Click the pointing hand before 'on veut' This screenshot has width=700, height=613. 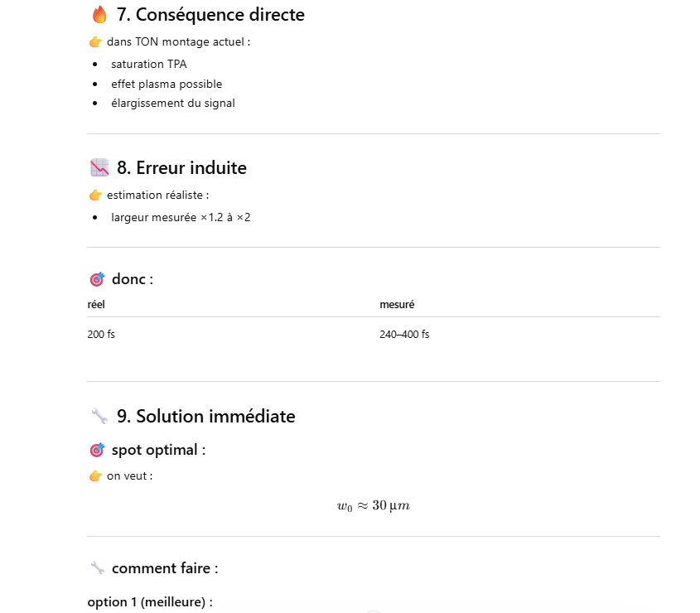[x=95, y=476]
